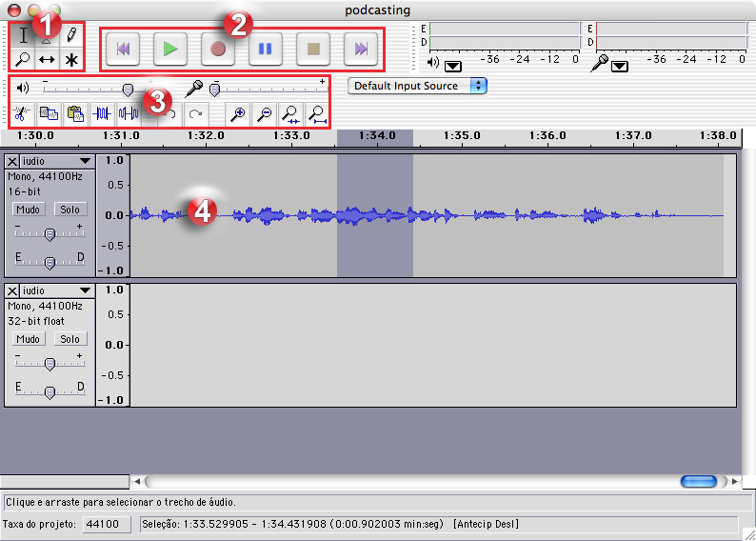756x541 pixels.
Task: Click pan E–D slider of 16-bit track
Action: tap(50, 262)
